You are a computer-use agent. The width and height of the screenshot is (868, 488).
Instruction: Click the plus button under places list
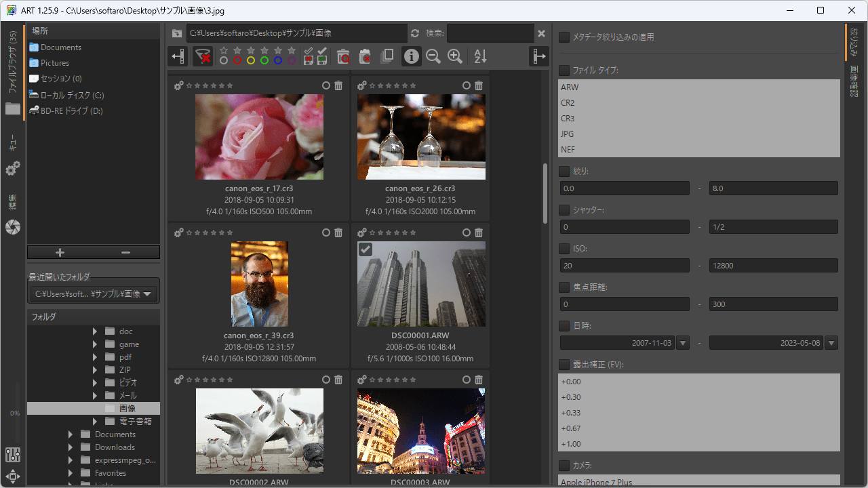[x=60, y=253]
